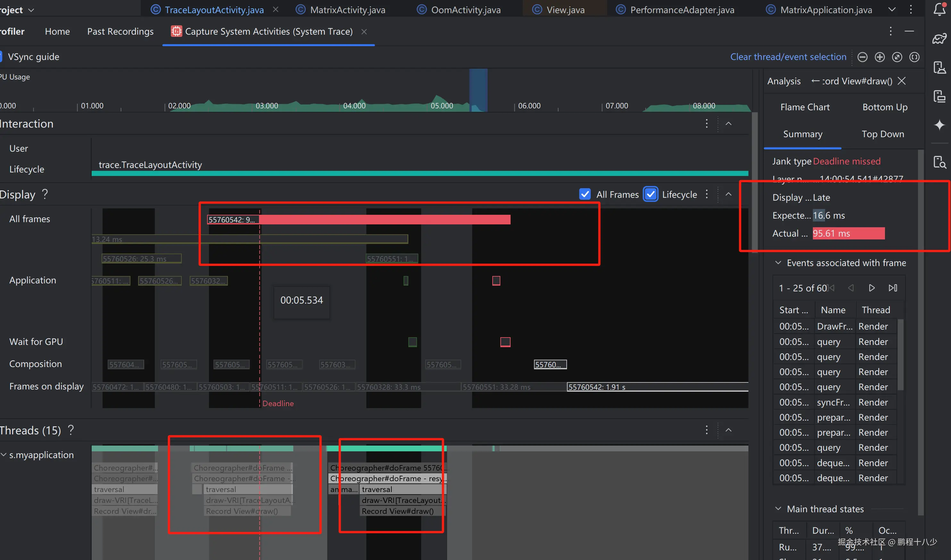Screen dimensions: 951x560
Task: Open Device Explorer from sidebar
Action: coord(939,162)
